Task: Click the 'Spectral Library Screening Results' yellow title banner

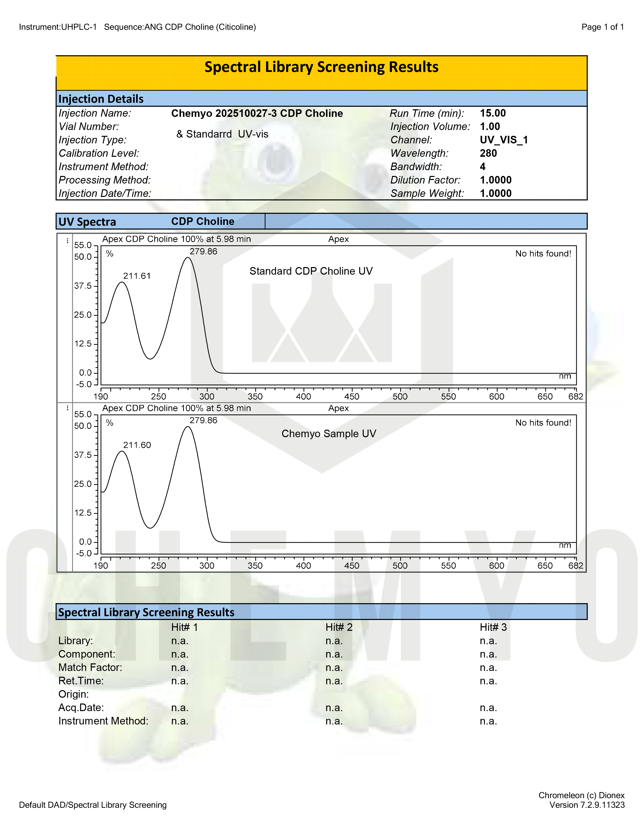Action: tap(321, 67)
